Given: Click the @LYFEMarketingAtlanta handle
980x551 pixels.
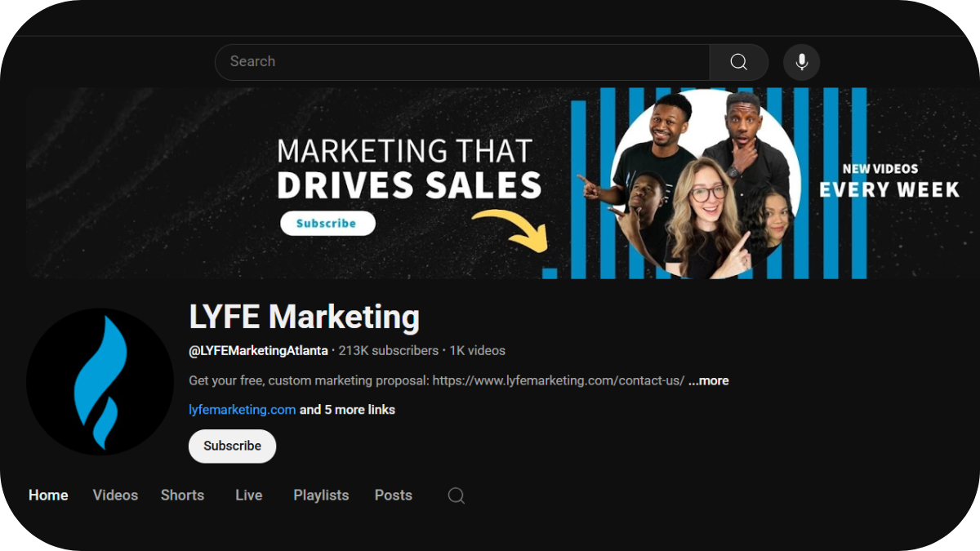Looking at the screenshot, I should coord(258,351).
